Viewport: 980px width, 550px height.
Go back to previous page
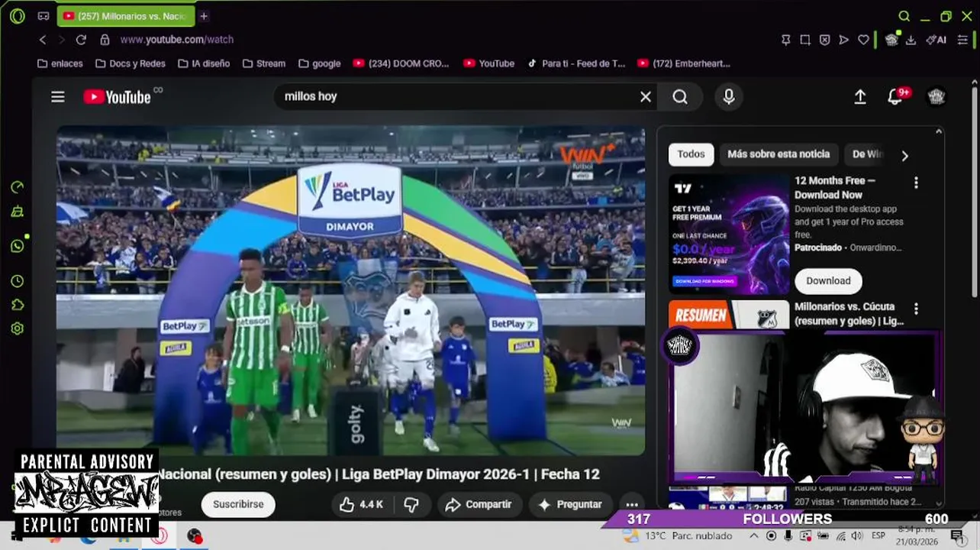(x=43, y=40)
